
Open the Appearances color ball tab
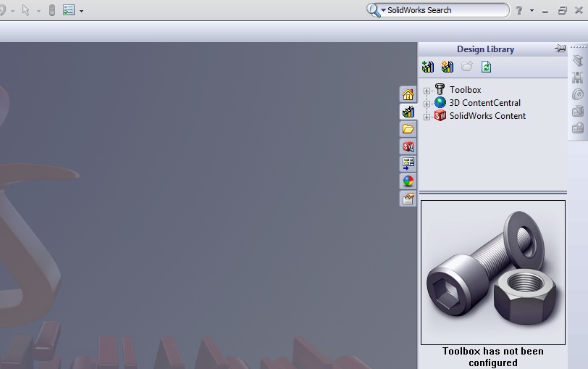click(x=408, y=181)
